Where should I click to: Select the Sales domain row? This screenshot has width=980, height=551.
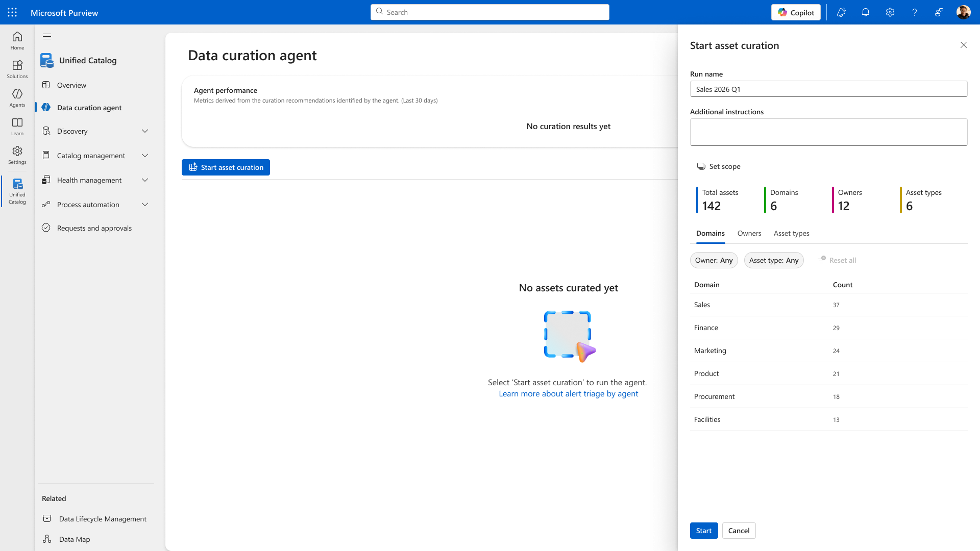click(x=828, y=305)
